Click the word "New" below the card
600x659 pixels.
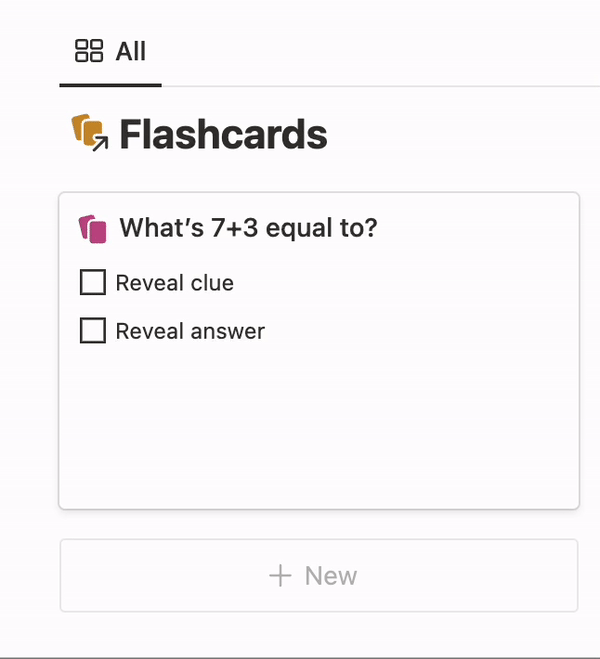[331, 576]
